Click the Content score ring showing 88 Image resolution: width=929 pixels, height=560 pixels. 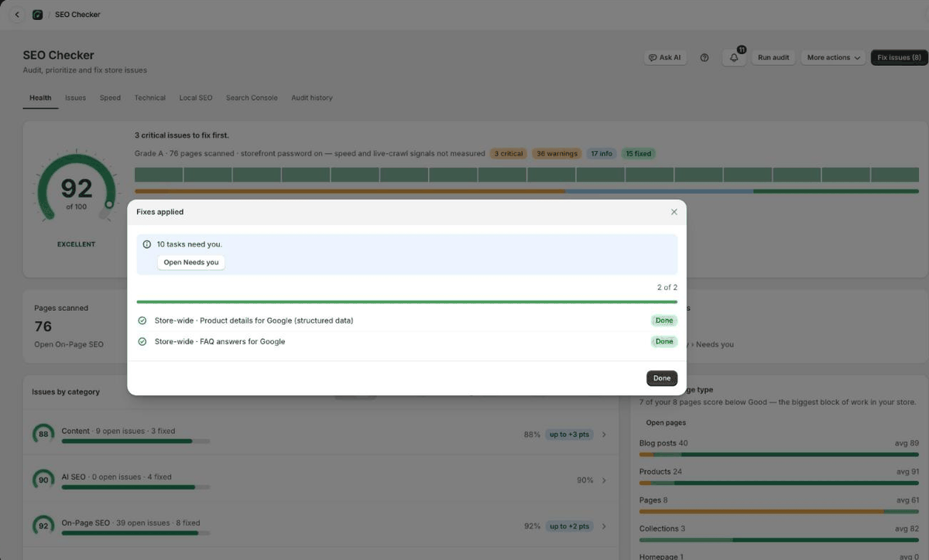tap(43, 434)
